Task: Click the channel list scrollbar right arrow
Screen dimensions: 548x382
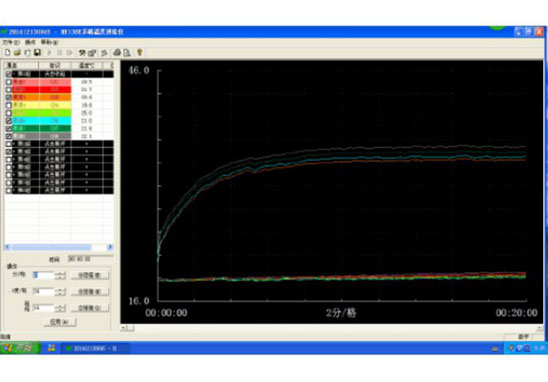Action: pos(110,247)
